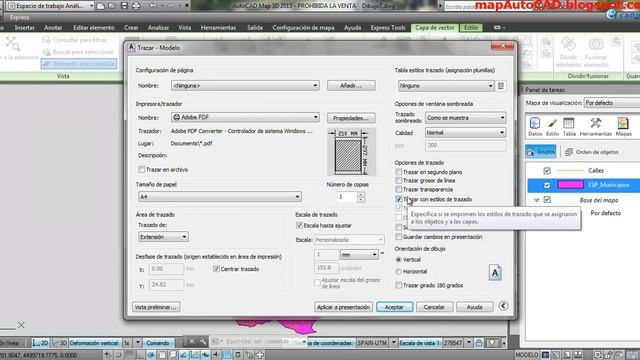Image resolution: width=640 pixels, height=360 pixels.
Task: Switch to Orden de objetos view
Action: [592, 152]
